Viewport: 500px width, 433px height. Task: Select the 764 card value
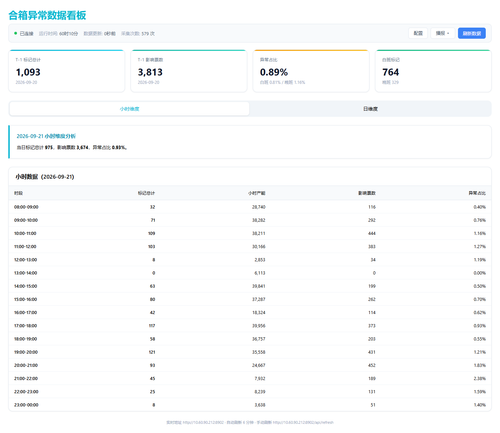(390, 72)
